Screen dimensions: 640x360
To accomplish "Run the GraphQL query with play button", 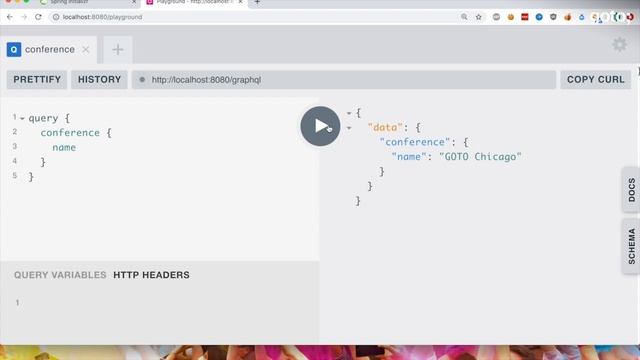I will pos(320,126).
